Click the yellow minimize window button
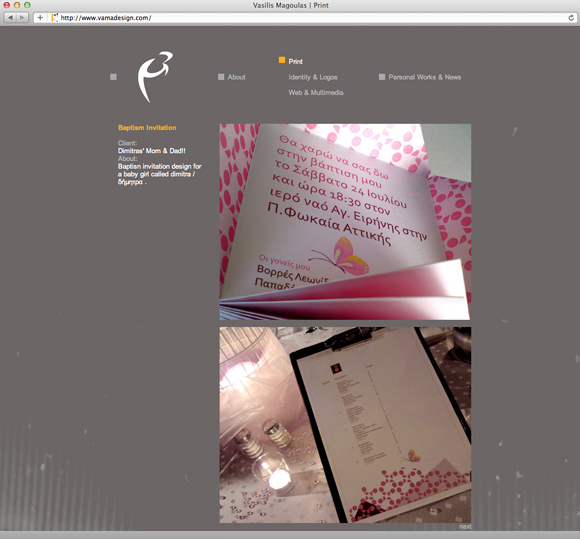The image size is (580, 539). point(17,5)
